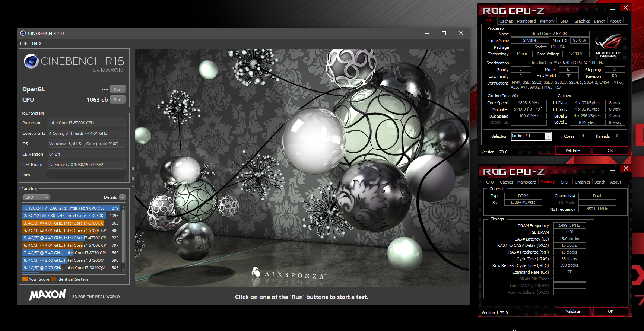The width and height of the screenshot is (644, 331).
Task: Click the NB Frequency value 4501.1 MHz
Action: [x=597, y=209]
